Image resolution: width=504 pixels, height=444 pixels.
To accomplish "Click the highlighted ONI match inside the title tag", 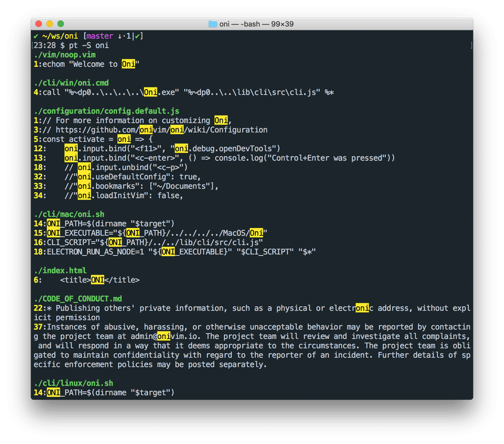I will click(x=96, y=280).
